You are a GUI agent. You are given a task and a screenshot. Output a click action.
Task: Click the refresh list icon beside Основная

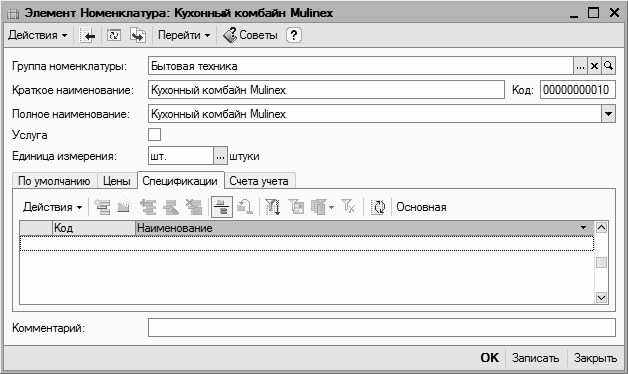(x=378, y=207)
